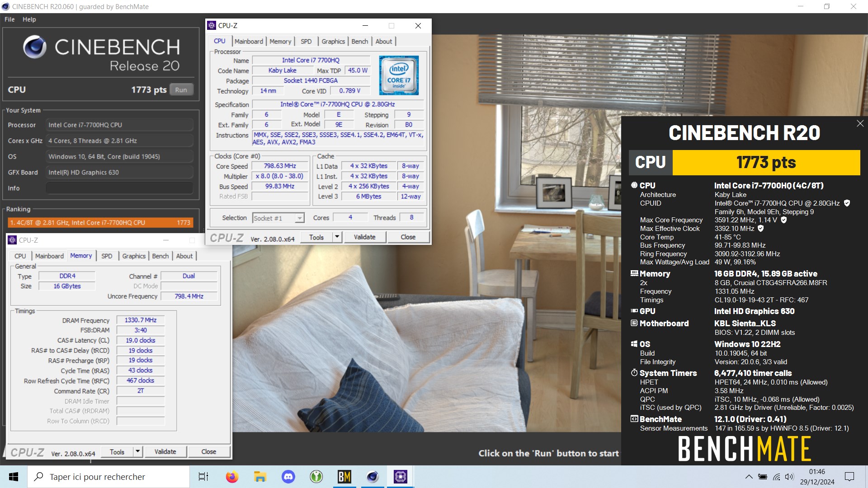Click the Intel Core i7 logo in CPU-Z

[x=399, y=75]
